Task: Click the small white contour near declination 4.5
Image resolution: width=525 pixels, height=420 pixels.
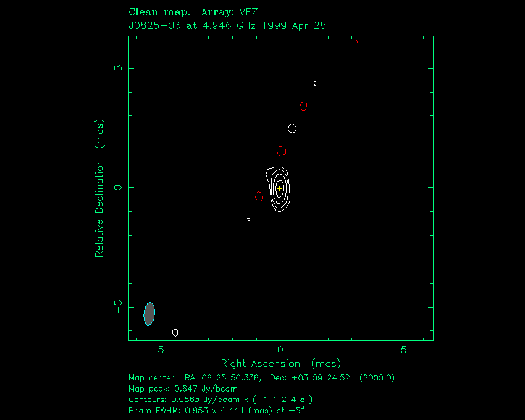Action: [x=316, y=83]
